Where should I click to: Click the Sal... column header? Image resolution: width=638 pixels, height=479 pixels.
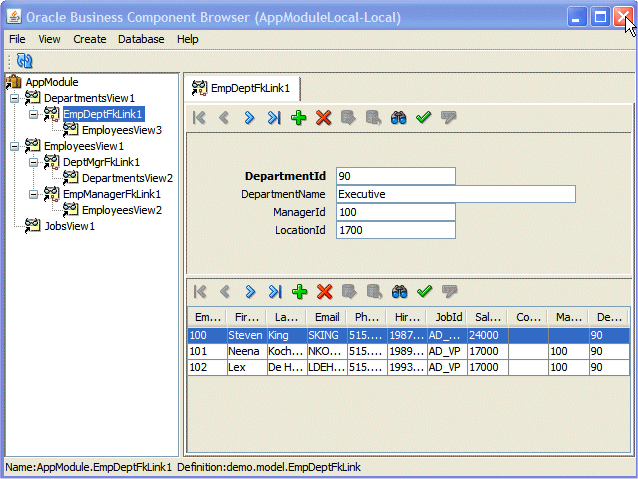click(487, 317)
